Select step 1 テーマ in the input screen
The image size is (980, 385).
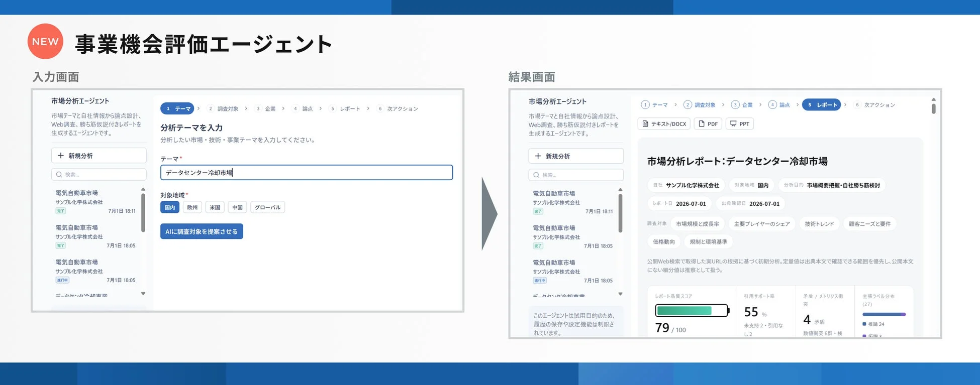point(177,108)
